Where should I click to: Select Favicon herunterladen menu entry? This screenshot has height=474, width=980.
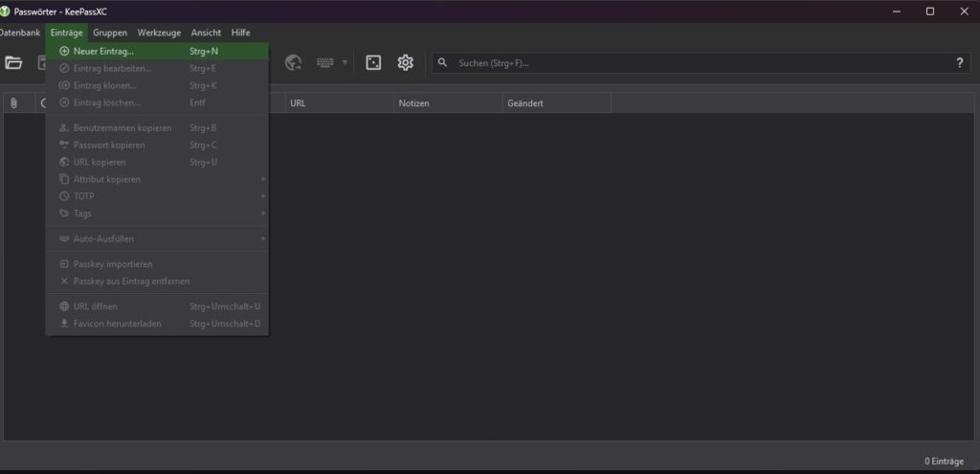click(x=158, y=324)
